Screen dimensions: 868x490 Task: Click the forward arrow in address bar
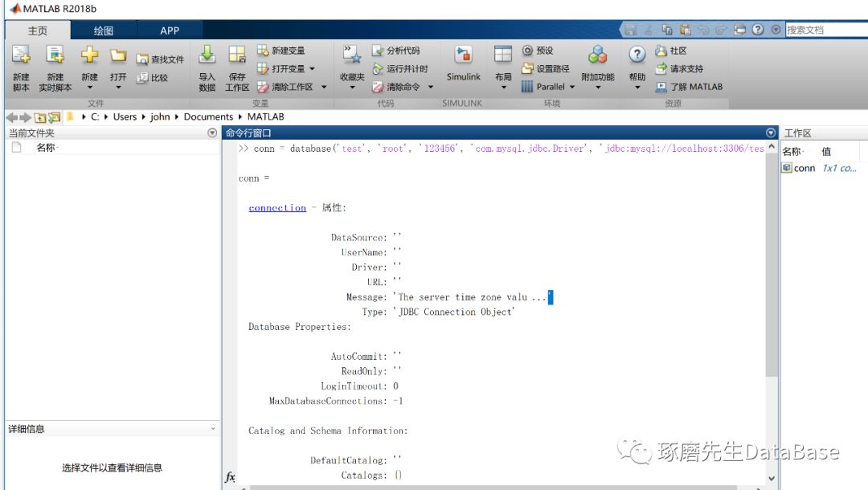click(25, 117)
